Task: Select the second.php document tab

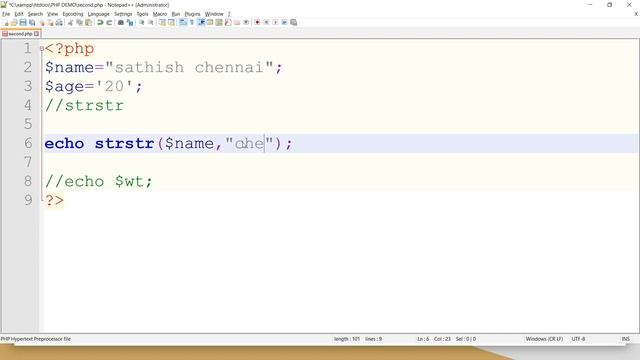Action: pos(20,34)
